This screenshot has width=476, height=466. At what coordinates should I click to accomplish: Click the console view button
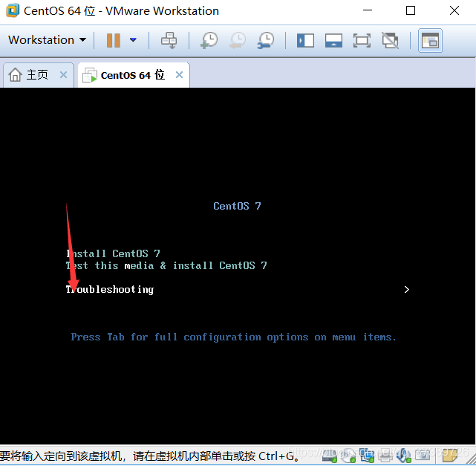(430, 40)
